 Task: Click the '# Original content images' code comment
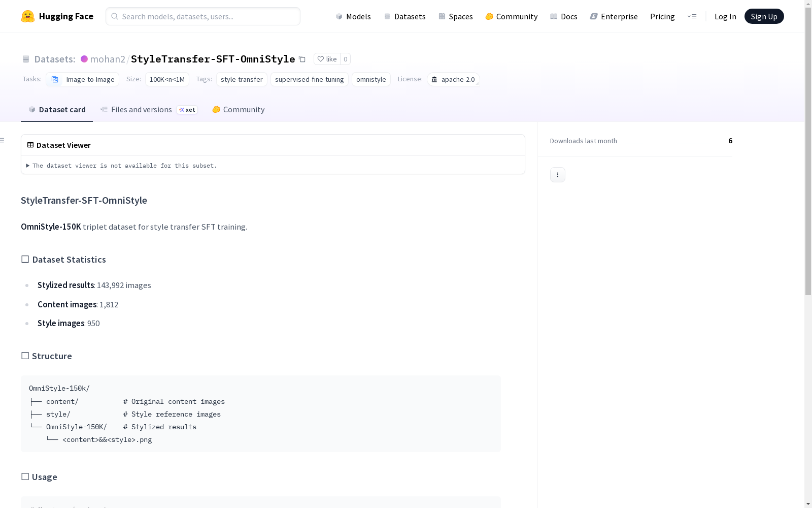coord(174,402)
